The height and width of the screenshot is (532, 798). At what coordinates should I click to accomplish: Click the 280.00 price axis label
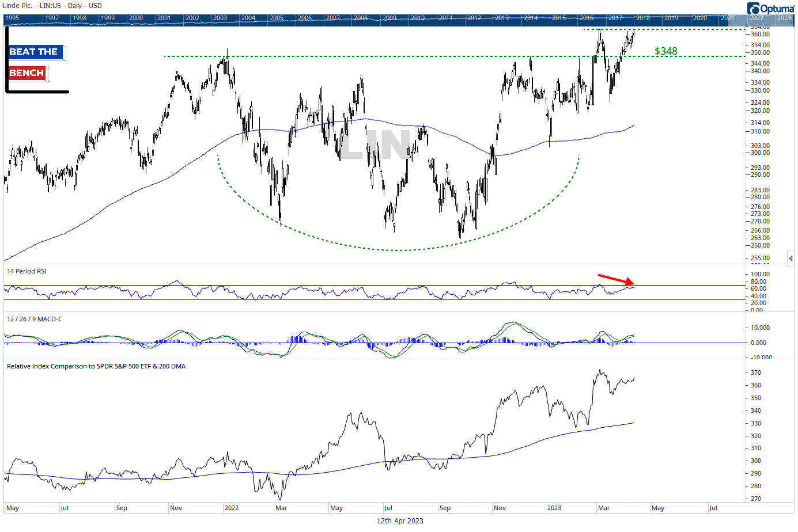761,197
